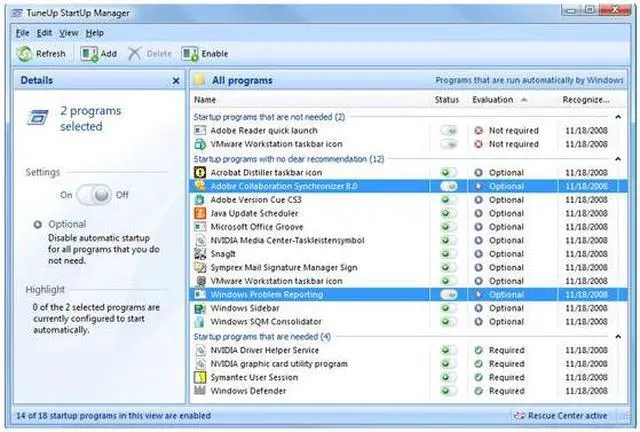Screen dimensions: 640x432
Task: Click the Evaluation column sort arrow
Action: tap(524, 100)
